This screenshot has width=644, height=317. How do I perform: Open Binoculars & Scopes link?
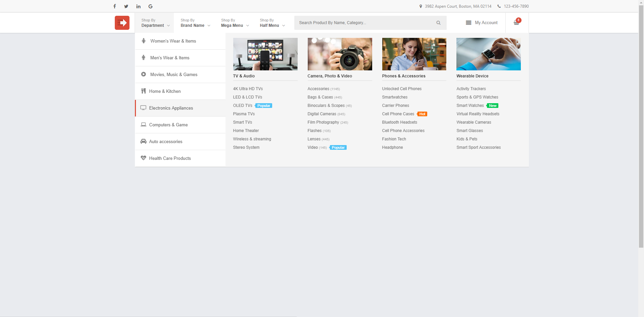[x=326, y=106]
